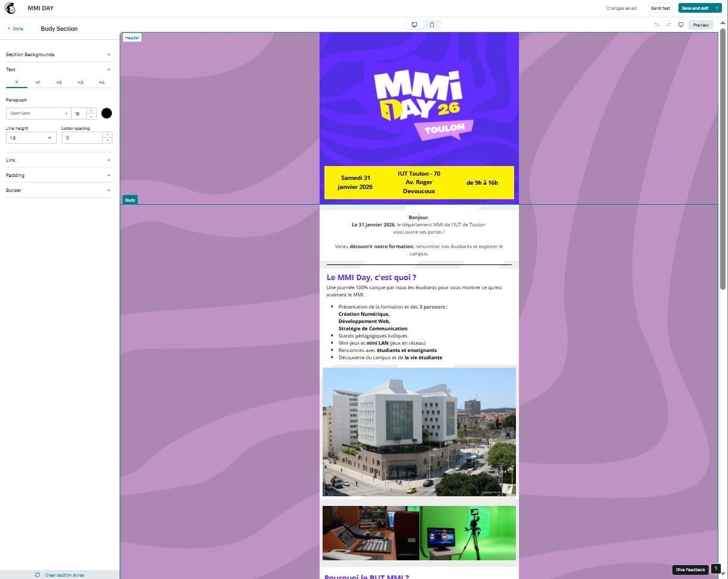Viewport: 728px width, 579px height.
Task: Click the back chevron next to Done
Action: 8,28
